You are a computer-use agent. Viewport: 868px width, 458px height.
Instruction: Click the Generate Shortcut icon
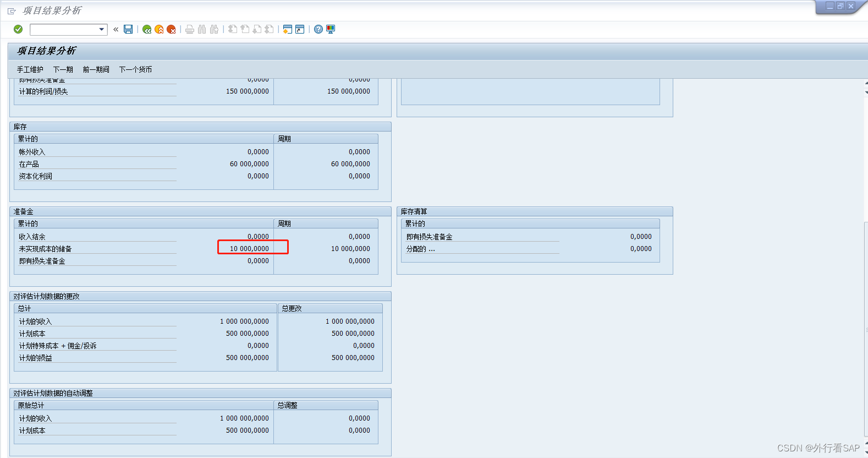[x=300, y=29]
